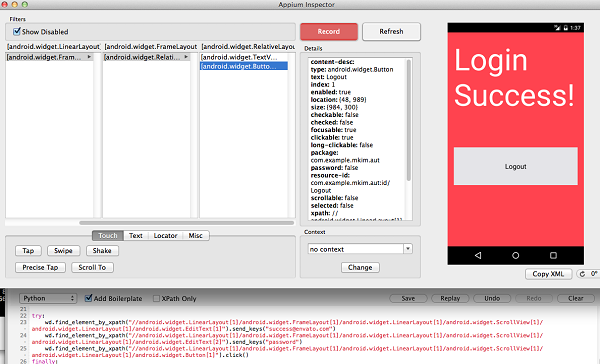Click the hierarchy horizontal scrollbar
Screen dimensions: 600x364
(x=187, y=223)
